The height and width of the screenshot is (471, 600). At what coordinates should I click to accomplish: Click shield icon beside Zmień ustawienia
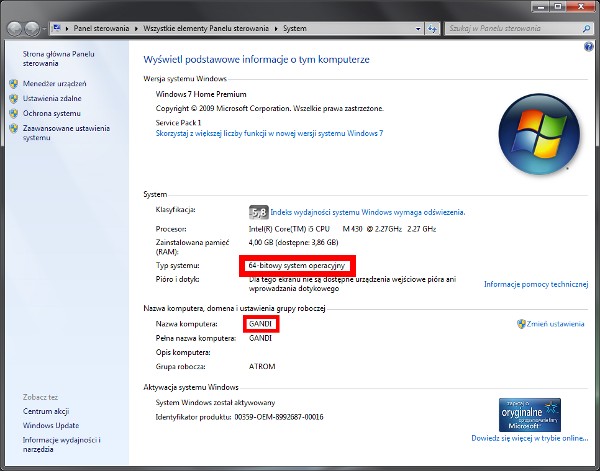[x=521, y=324]
